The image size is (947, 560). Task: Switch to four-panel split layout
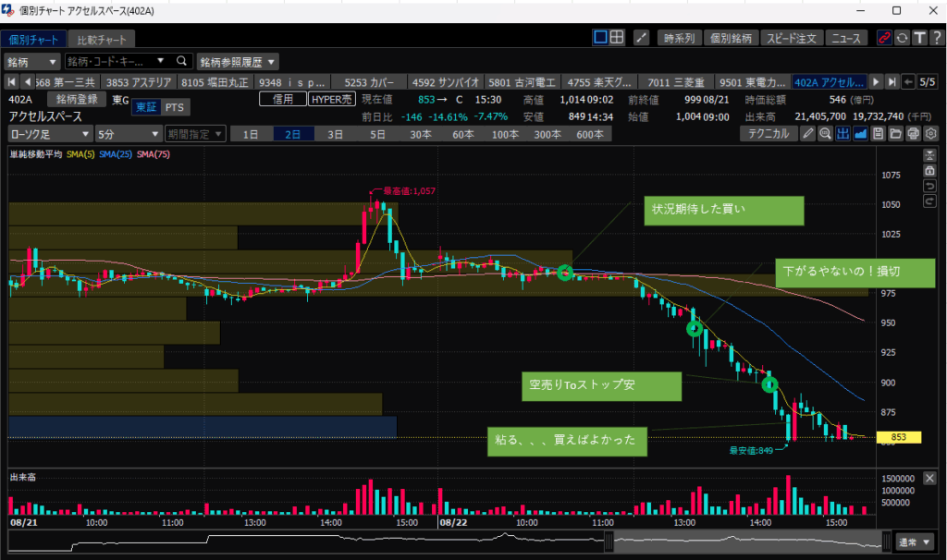pyautogui.click(x=618, y=38)
